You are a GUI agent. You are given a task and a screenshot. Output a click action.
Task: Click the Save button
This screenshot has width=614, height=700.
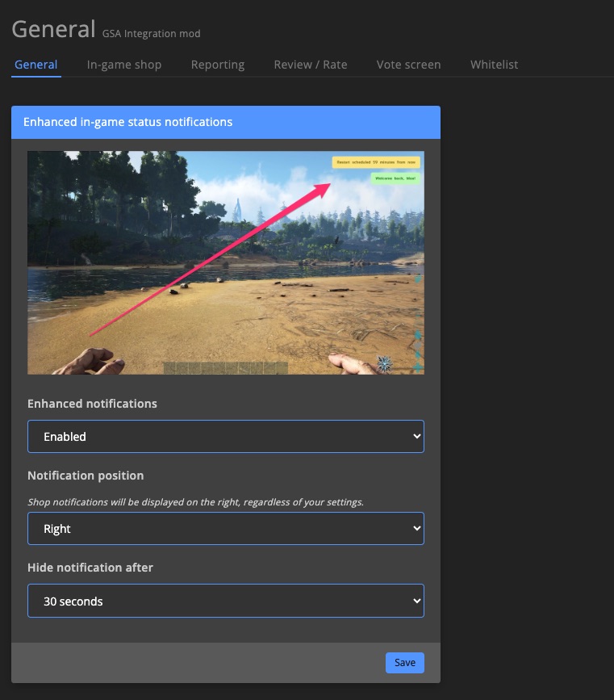[x=405, y=663]
